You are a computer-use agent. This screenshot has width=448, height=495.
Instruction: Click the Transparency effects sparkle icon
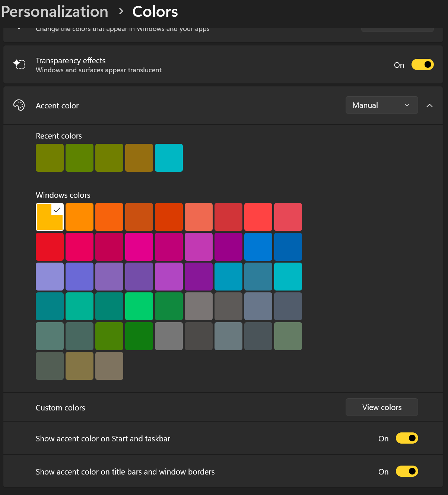coord(19,64)
